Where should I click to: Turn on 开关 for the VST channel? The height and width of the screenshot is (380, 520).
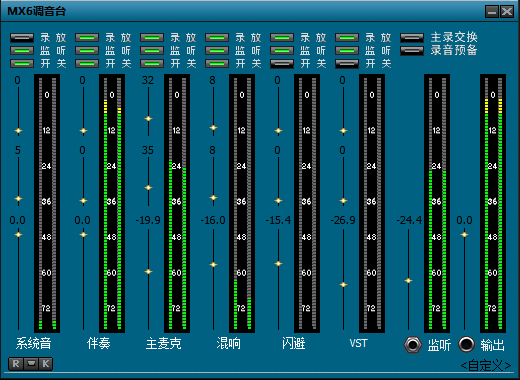coord(347,64)
